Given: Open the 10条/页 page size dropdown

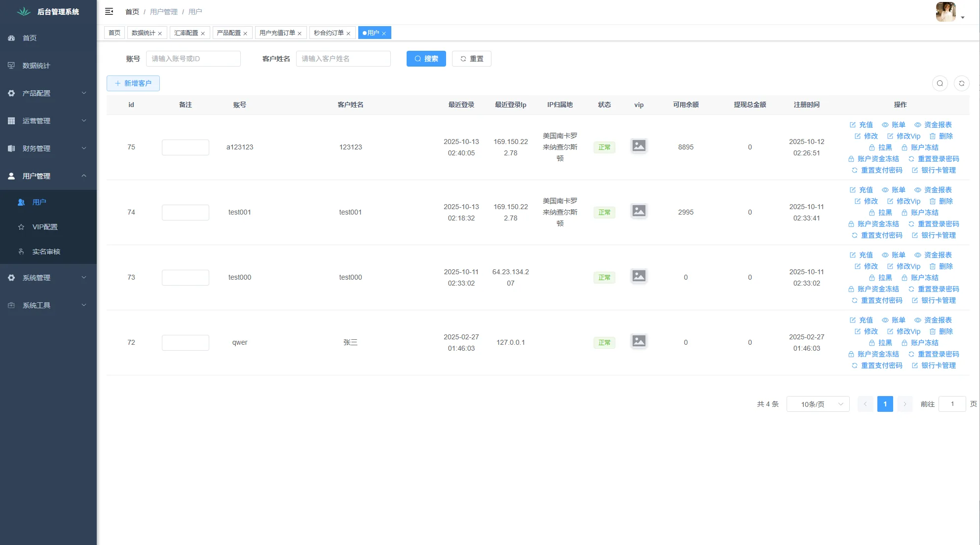Looking at the screenshot, I should [818, 404].
